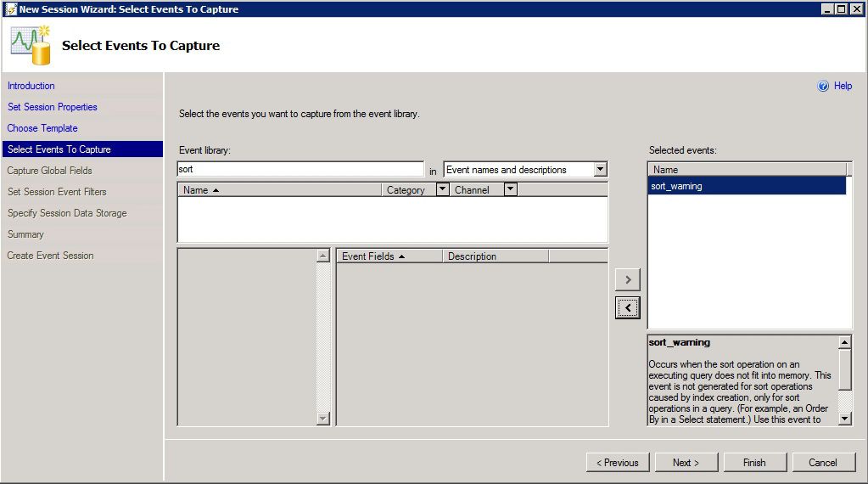Open Capture Global Fields step

tap(50, 171)
